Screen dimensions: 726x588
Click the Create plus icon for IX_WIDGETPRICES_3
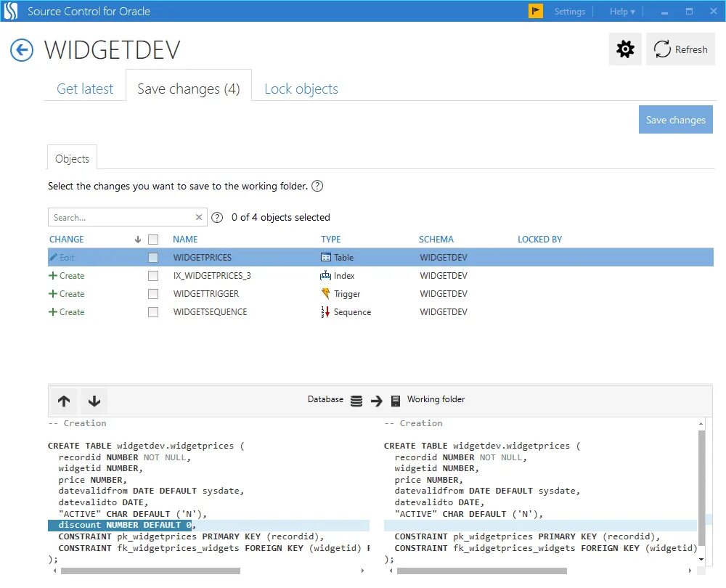53,276
